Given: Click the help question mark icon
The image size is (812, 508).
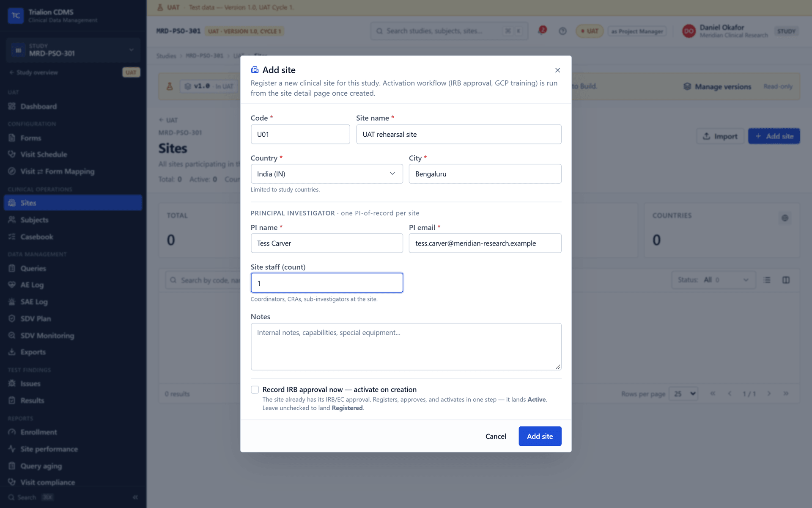Looking at the screenshot, I should tap(562, 31).
